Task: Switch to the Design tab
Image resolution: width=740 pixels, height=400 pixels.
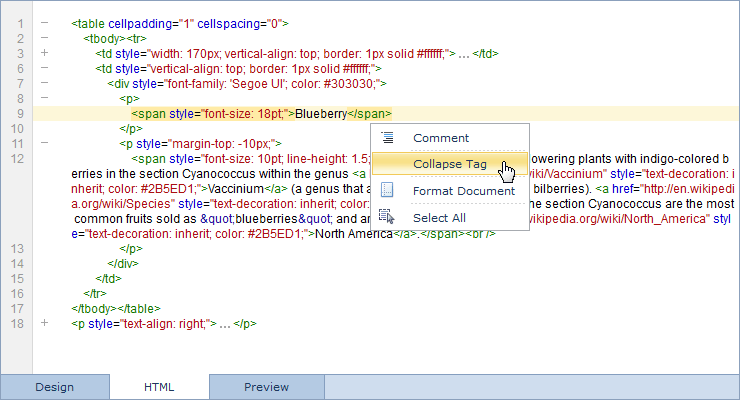Action: pos(55,387)
